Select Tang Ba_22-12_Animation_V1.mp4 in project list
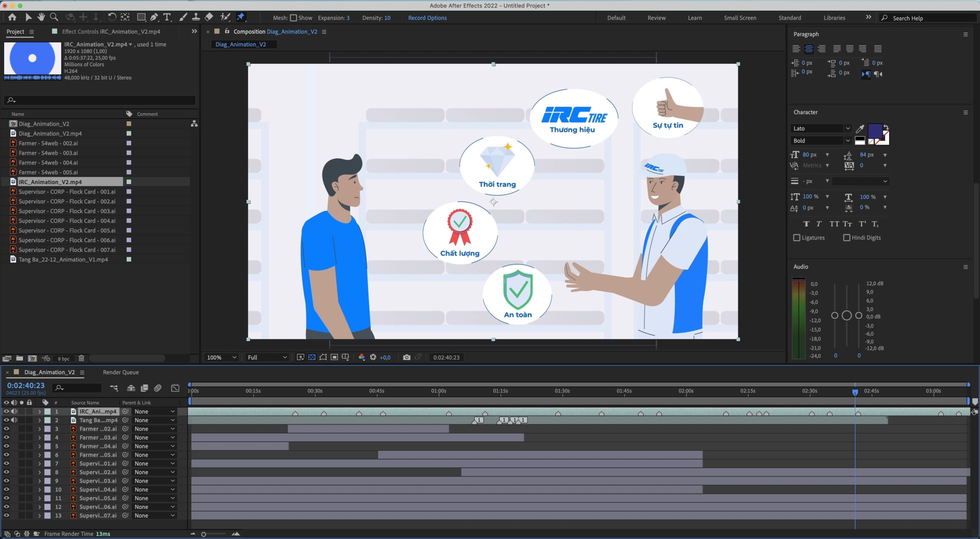Screen dimensions: 980x539 tap(63, 259)
